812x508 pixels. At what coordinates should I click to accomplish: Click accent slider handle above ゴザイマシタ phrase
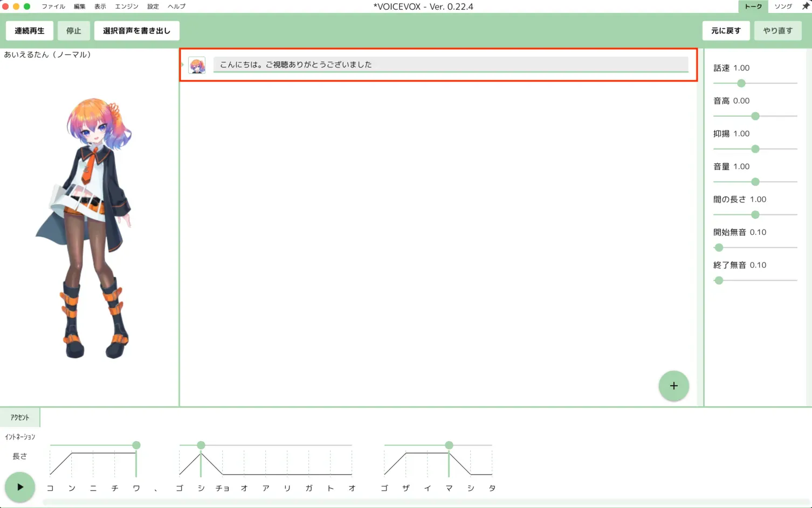click(x=449, y=445)
